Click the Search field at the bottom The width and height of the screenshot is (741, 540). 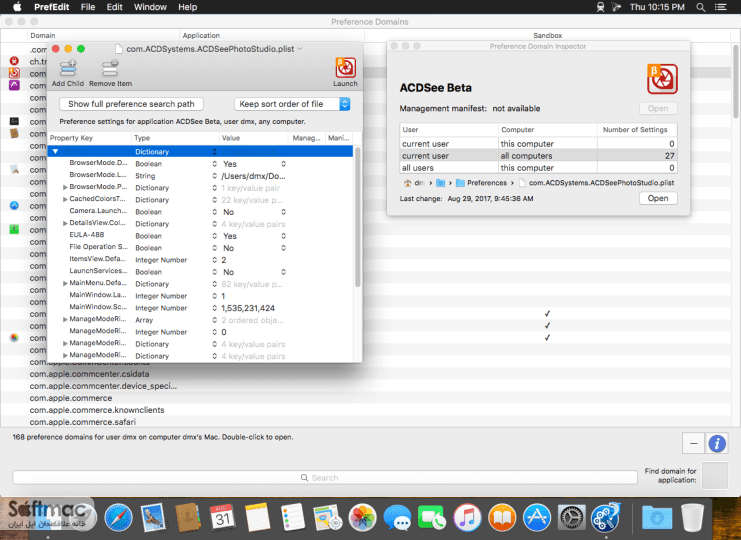[325, 478]
